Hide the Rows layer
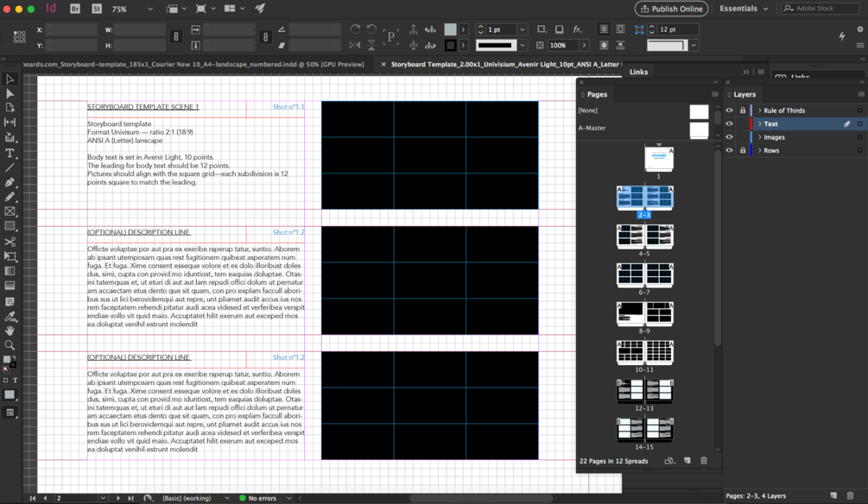 tap(730, 150)
